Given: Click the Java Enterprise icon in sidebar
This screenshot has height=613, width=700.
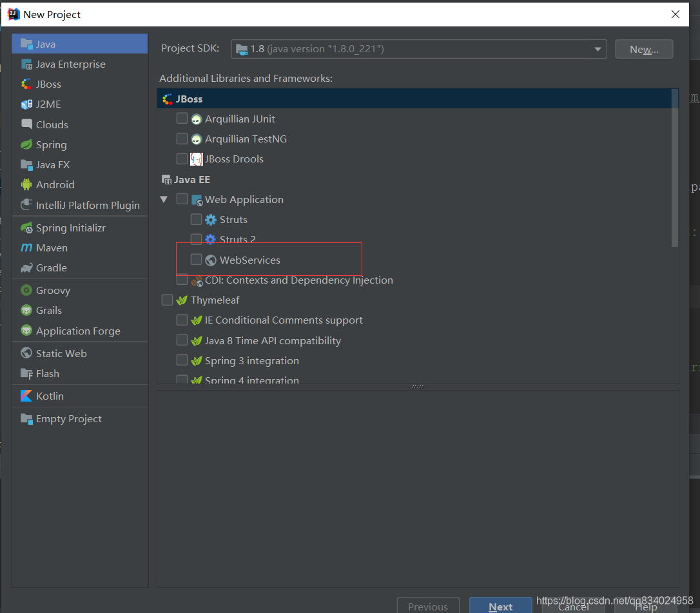Looking at the screenshot, I should (x=27, y=64).
